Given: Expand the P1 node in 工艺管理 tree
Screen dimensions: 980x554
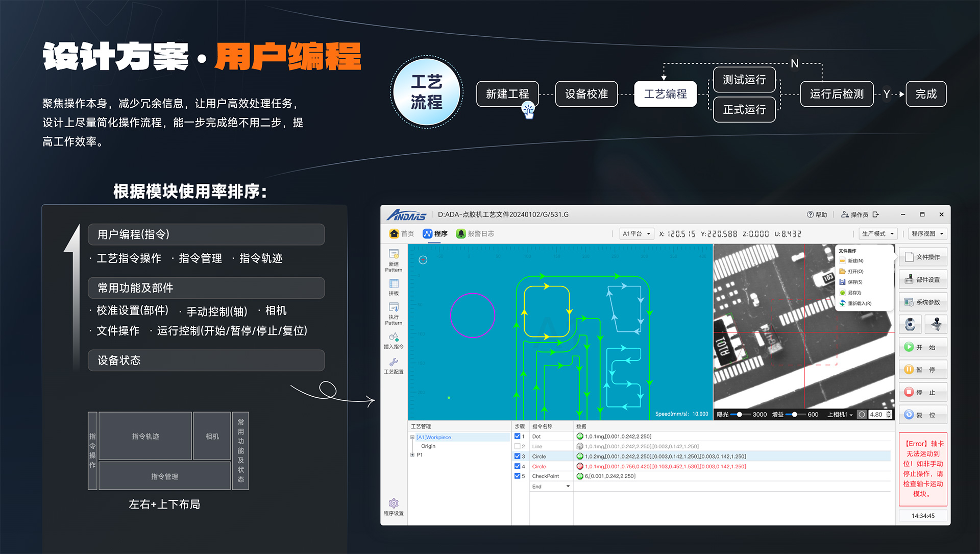Looking at the screenshot, I should point(412,454).
